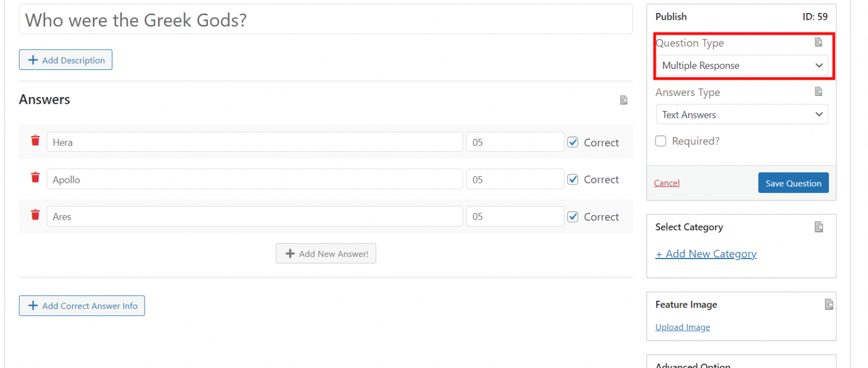868x368 pixels.
Task: Click the Save Question button
Action: click(793, 183)
